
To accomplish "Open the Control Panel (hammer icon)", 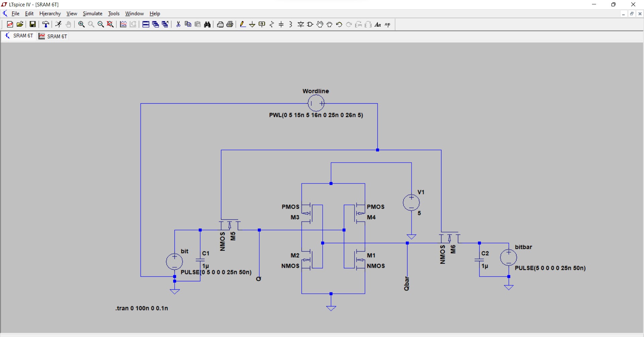I will [45, 24].
